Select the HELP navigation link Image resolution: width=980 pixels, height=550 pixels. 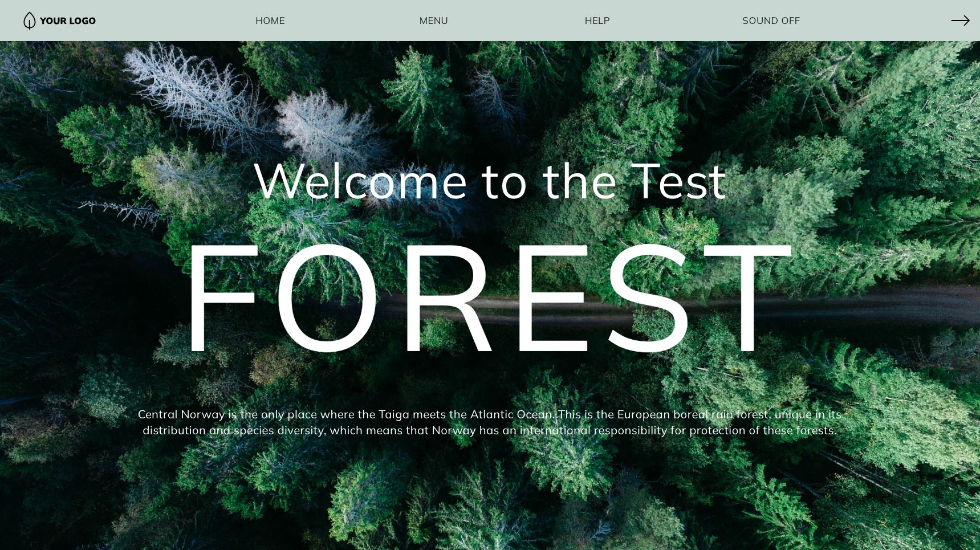coord(597,21)
